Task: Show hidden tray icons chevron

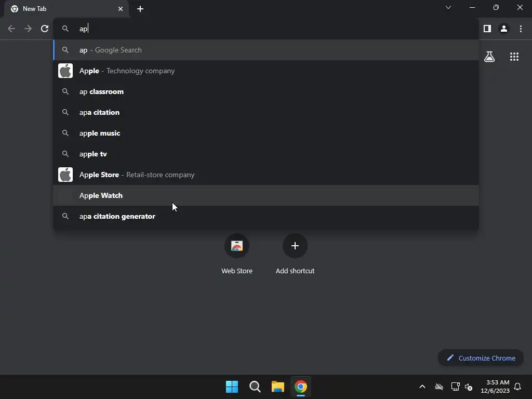Action: point(422,387)
